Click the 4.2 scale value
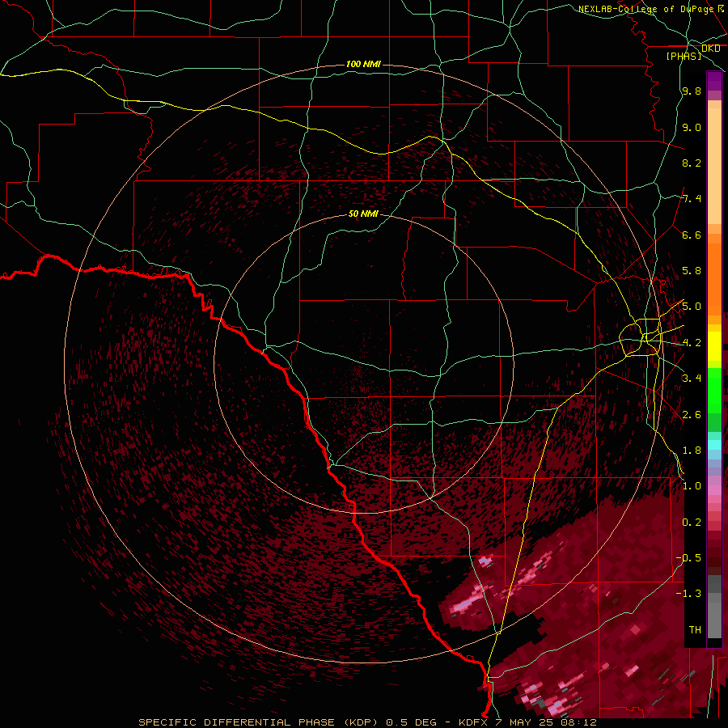Image resolution: width=728 pixels, height=728 pixels. (692, 343)
